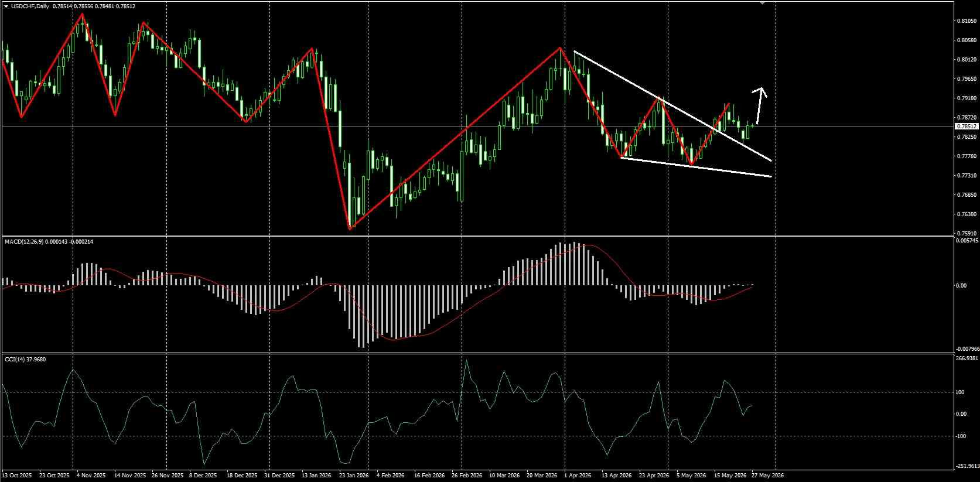Select the MACD scale value -0.007966

[x=967, y=349]
